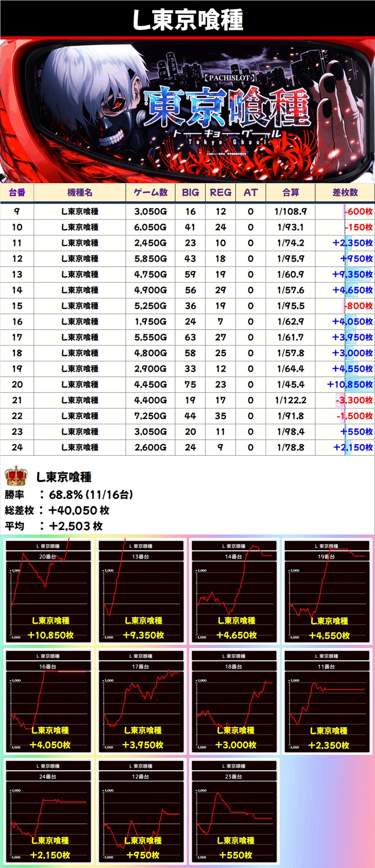Select the 7,250G game count in row 22
Image resolution: width=375 pixels, height=868 pixels.
point(150,416)
